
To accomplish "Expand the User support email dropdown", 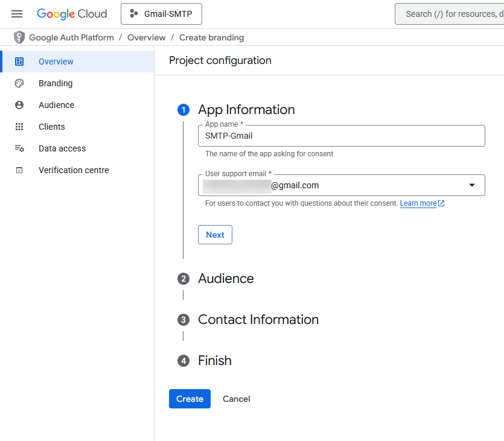I will click(471, 185).
